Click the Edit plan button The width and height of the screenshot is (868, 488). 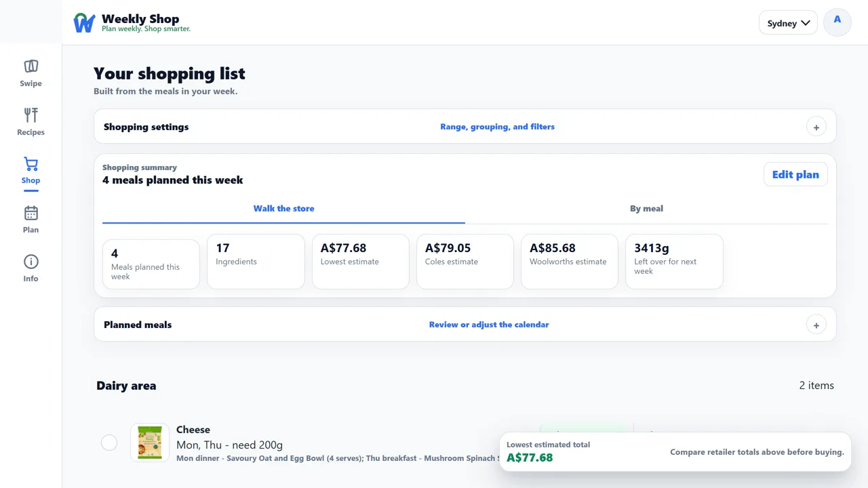(795, 174)
